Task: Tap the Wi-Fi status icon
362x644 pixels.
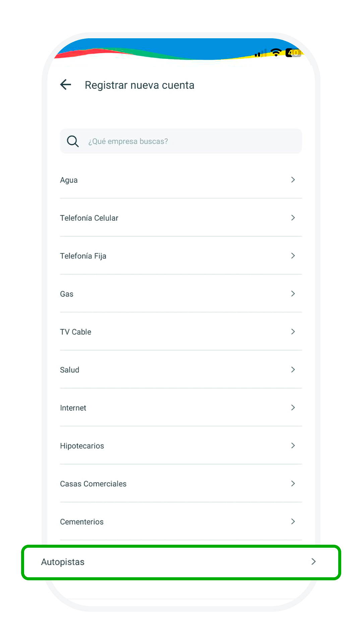Action: [x=276, y=52]
